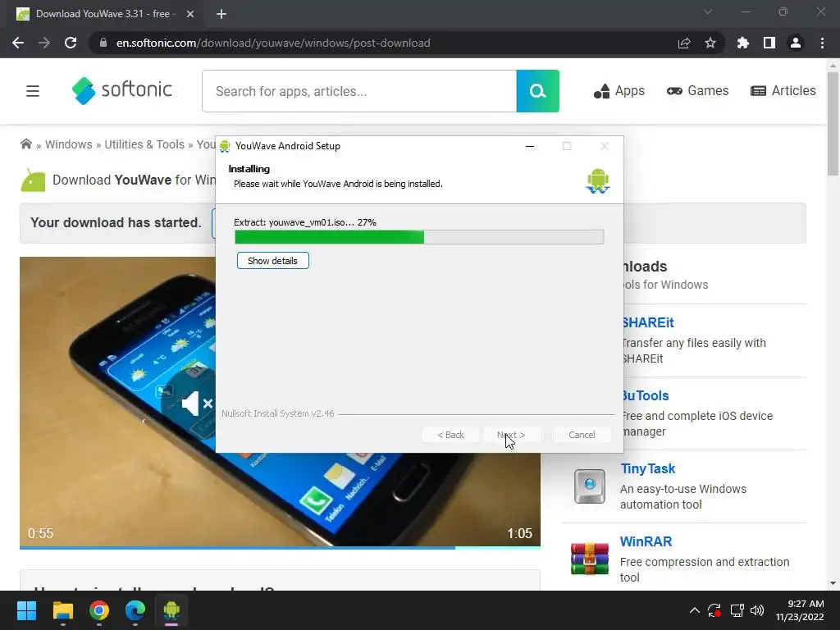Click the share page icon in address bar
Screen dimensions: 840x630
(x=684, y=43)
